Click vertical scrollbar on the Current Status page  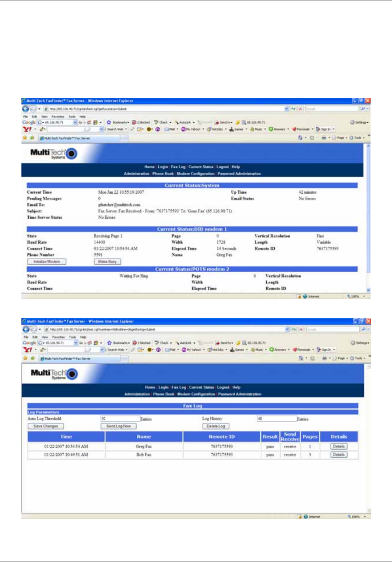[x=368, y=210]
